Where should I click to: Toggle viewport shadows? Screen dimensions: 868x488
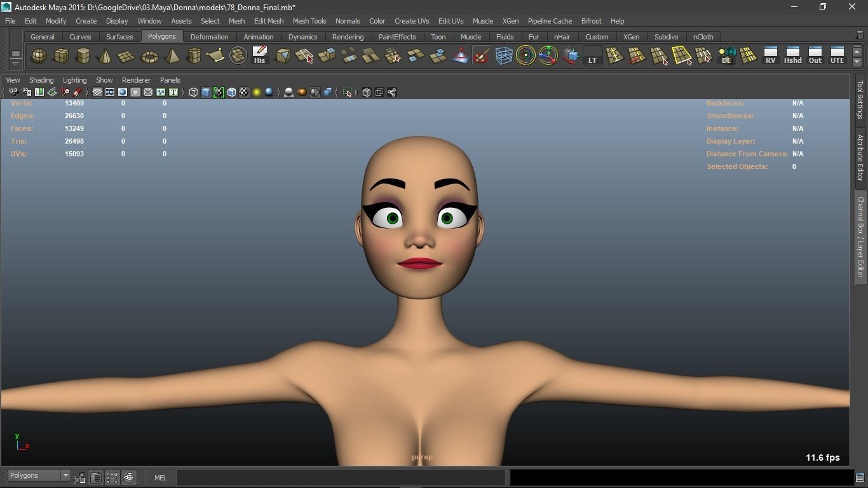[269, 92]
